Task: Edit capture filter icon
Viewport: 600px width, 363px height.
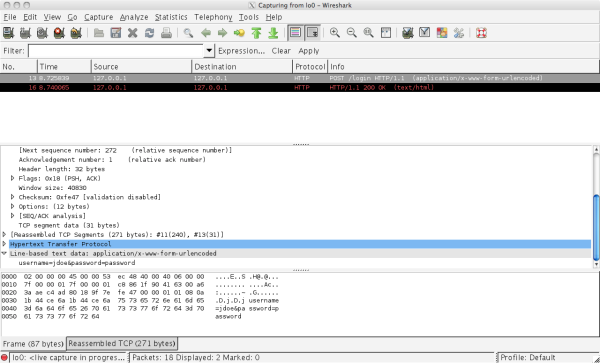Action: [x=408, y=33]
